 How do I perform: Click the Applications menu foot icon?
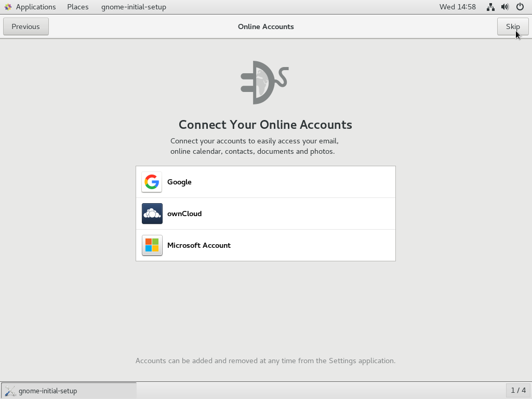pos(8,7)
